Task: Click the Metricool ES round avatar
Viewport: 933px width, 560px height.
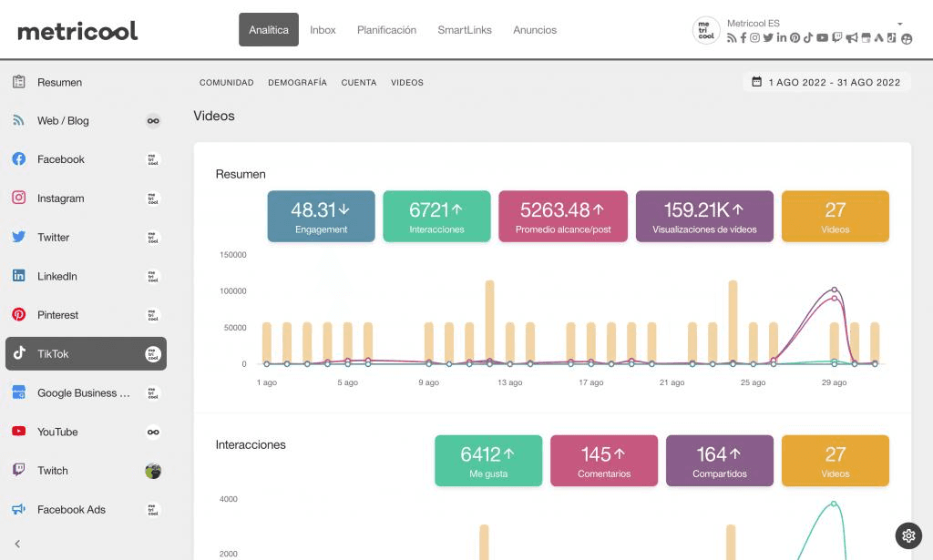Action: click(x=706, y=30)
